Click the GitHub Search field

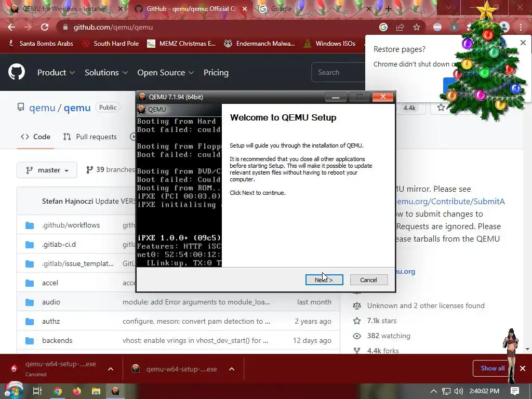pos(338,72)
